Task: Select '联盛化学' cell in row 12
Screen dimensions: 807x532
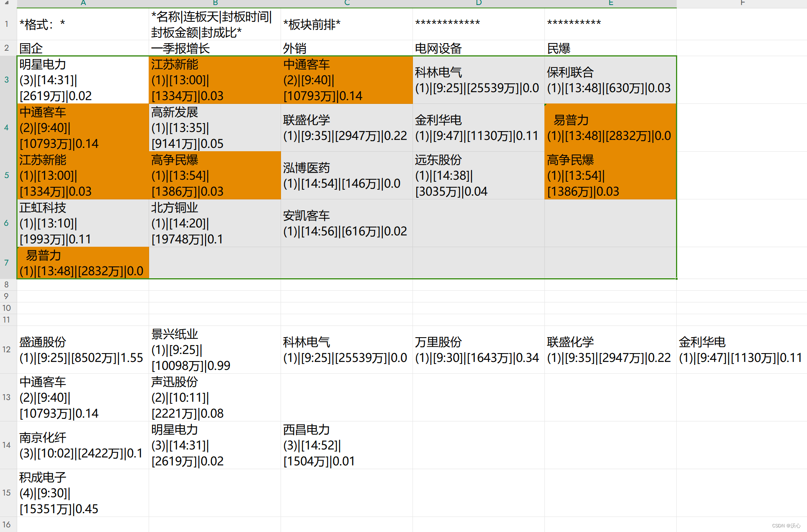Action: [x=611, y=350]
